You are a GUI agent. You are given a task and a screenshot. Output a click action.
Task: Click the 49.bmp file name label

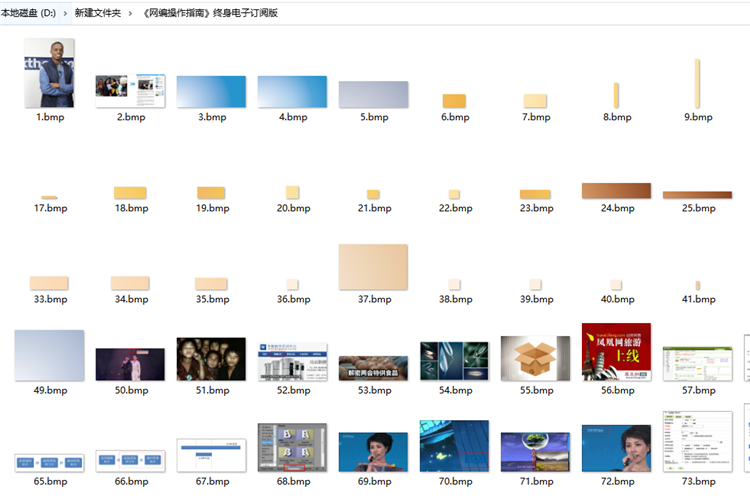point(49,390)
